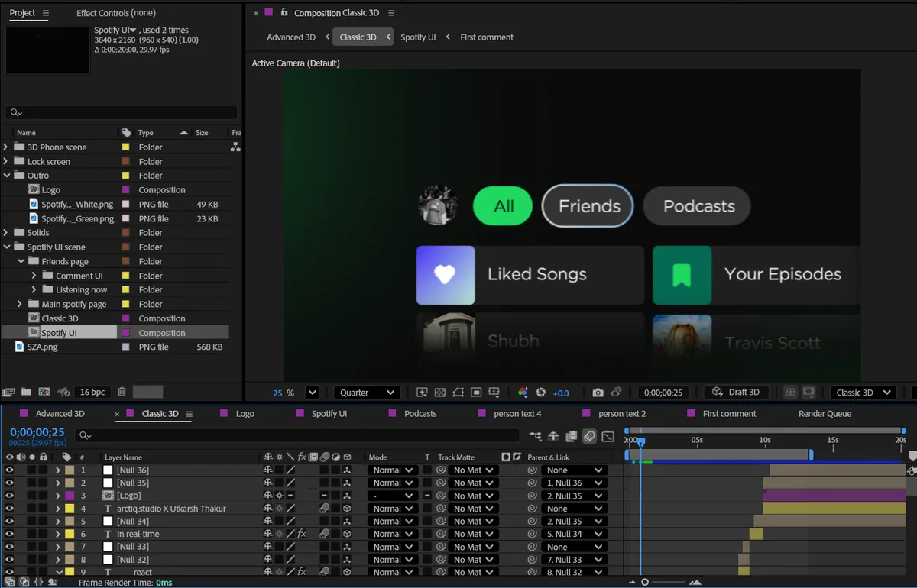
Task: Click the Interpret Footage icon in Project panel
Action: [8, 392]
